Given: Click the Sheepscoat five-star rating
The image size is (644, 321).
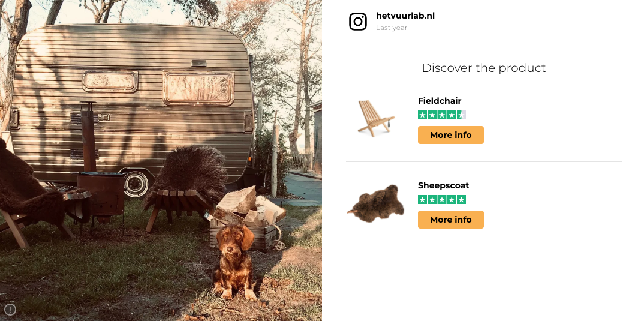Looking at the screenshot, I should [x=442, y=200].
